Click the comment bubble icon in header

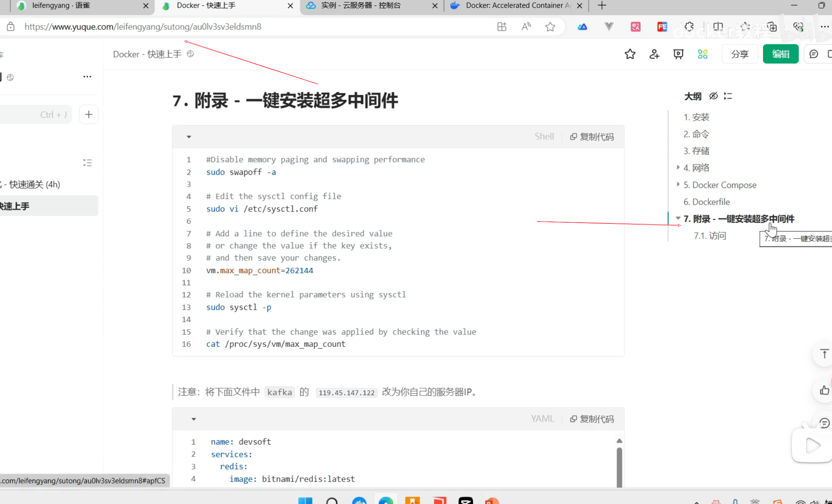[813, 54]
